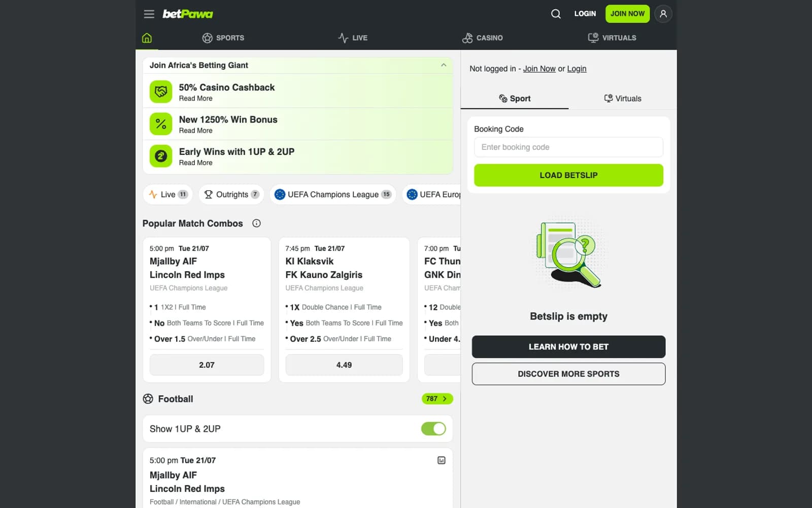Click the 50% Casino Cashback handshake icon
Image resolution: width=812 pixels, height=508 pixels.
pos(161,91)
